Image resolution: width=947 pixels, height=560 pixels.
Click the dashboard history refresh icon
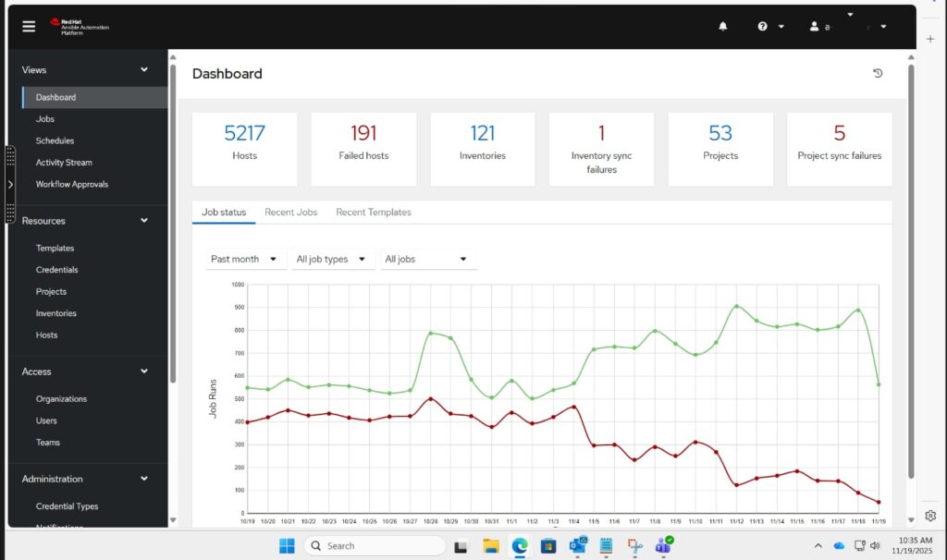(x=877, y=72)
